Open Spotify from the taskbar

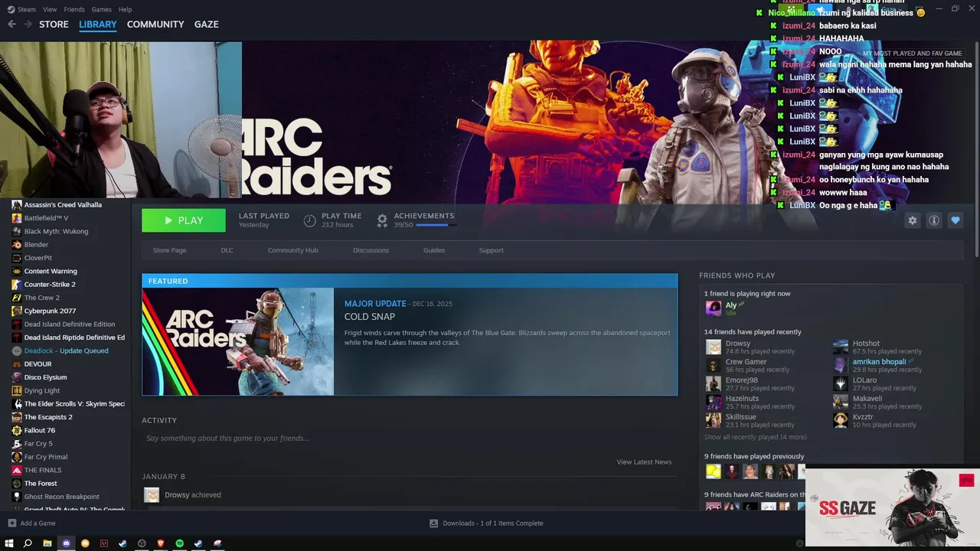179,543
